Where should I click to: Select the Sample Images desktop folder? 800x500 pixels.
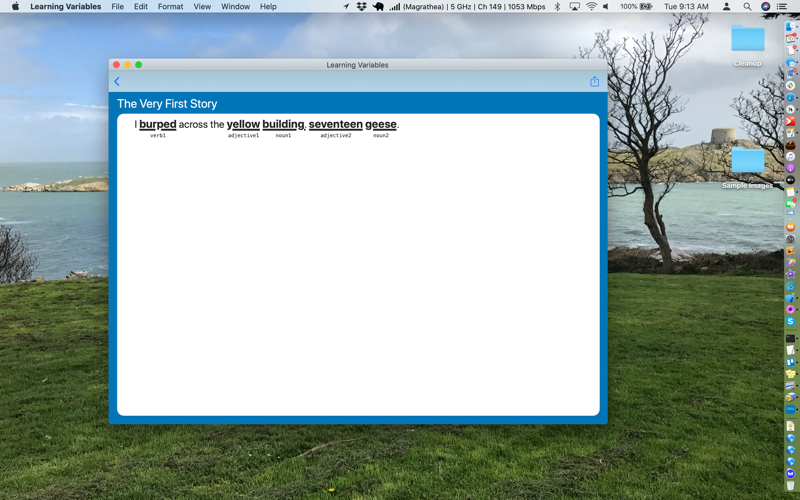coord(747,167)
